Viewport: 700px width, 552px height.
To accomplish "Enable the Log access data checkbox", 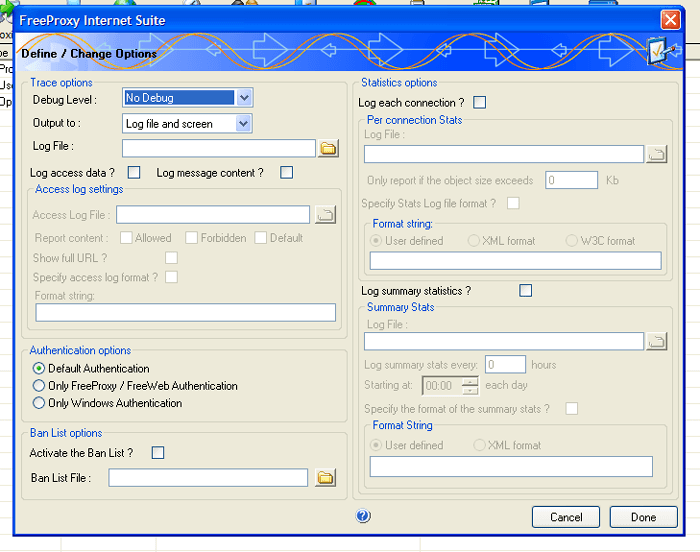I will click(x=134, y=173).
